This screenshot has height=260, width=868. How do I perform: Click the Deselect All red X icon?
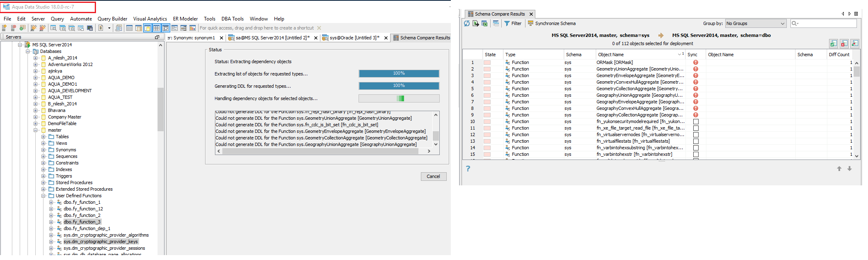(x=844, y=43)
